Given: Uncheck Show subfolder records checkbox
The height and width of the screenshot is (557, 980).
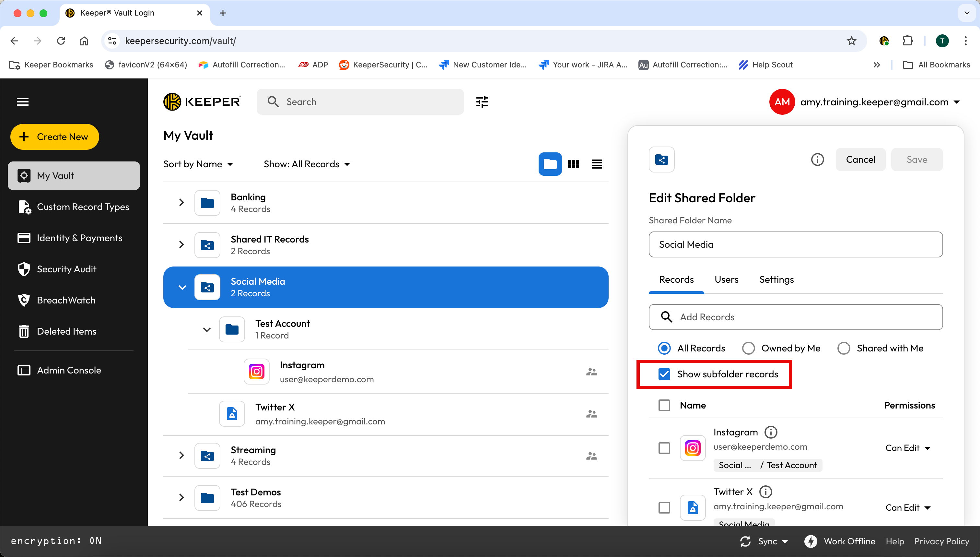Looking at the screenshot, I should pyautogui.click(x=664, y=374).
